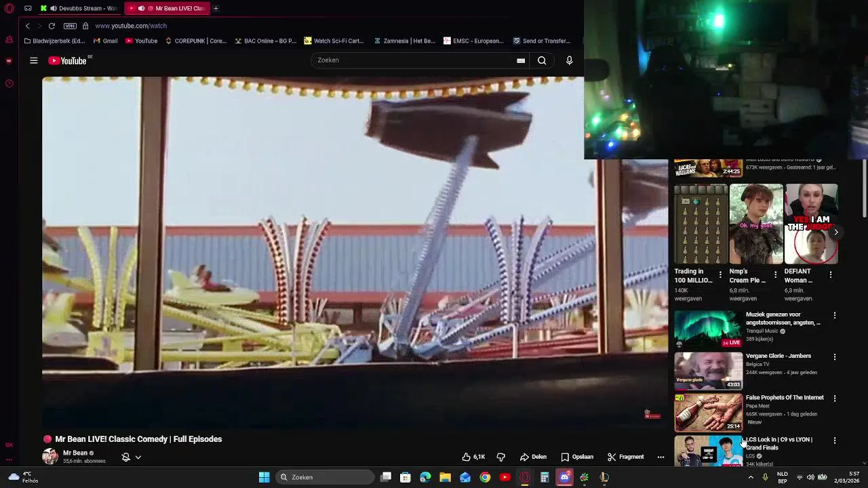Open options for Muziek genezen video
The width and height of the screenshot is (868, 488).
tap(835, 315)
